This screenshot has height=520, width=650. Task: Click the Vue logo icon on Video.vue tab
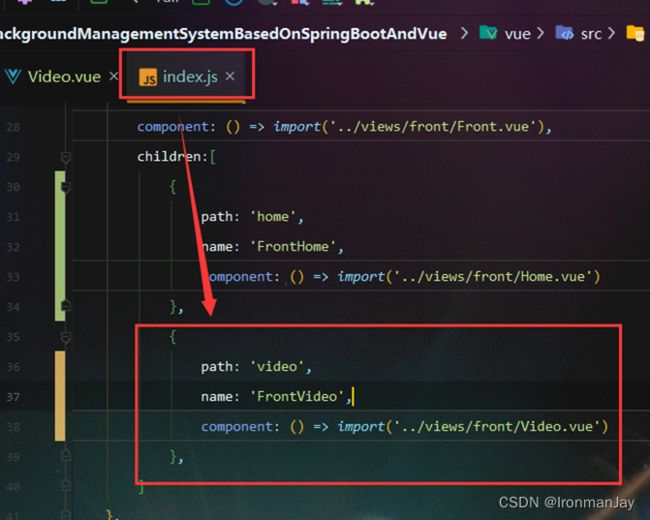13,77
